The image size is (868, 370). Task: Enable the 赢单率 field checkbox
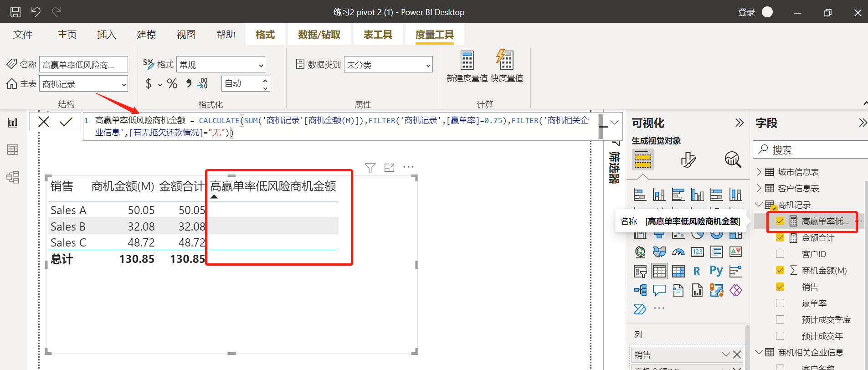780,303
